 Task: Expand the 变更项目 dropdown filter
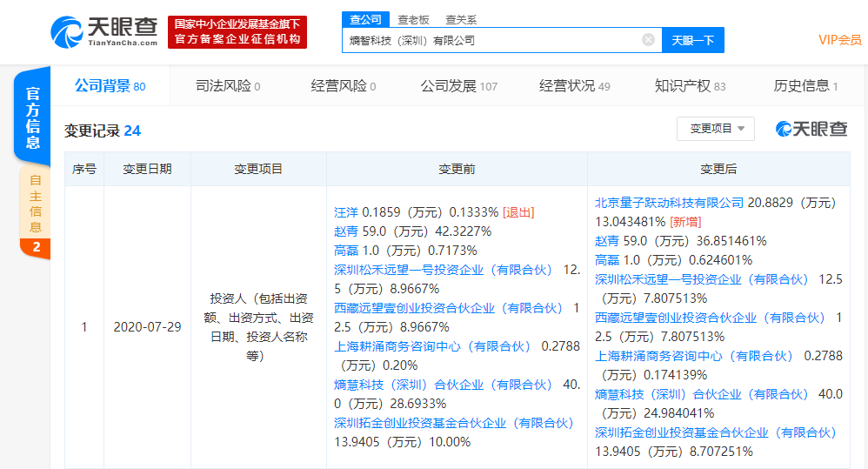coord(716,129)
